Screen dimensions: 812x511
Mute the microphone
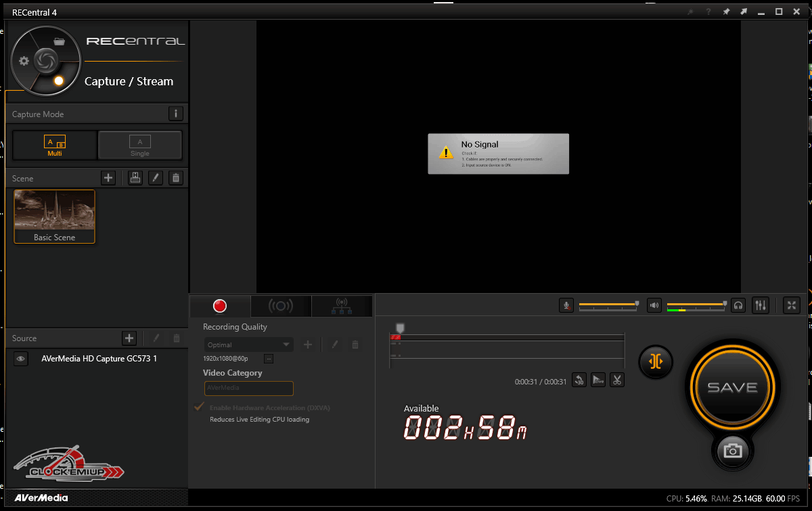coord(567,305)
